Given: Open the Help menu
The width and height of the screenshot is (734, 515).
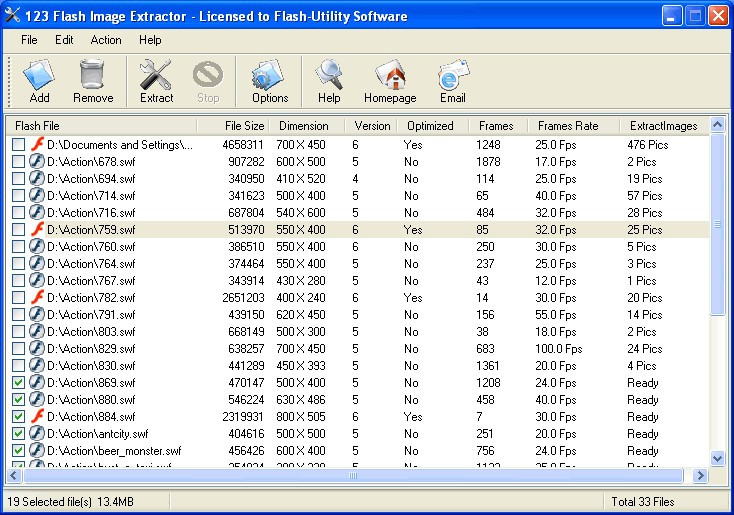Looking at the screenshot, I should tap(150, 40).
